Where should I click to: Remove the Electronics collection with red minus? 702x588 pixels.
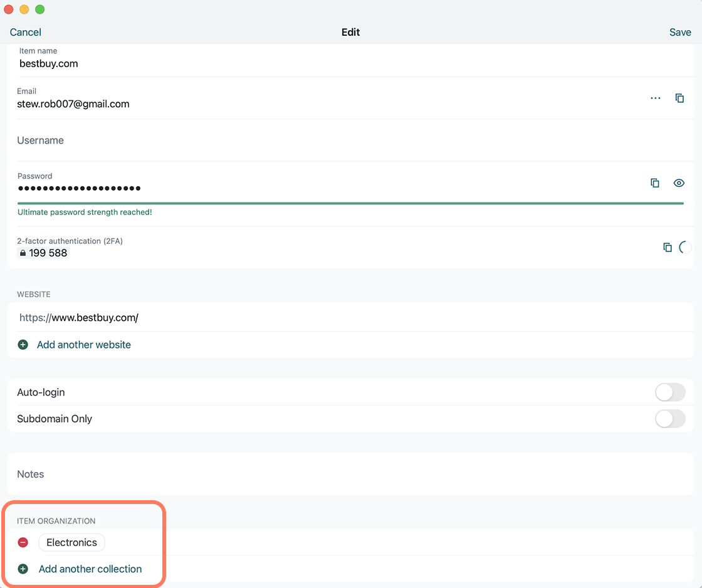coord(23,542)
